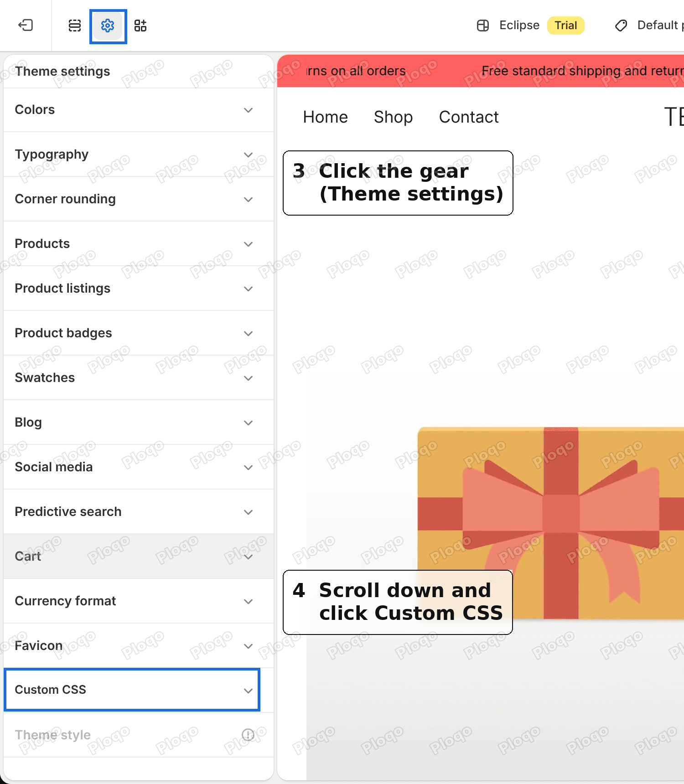Click the Theme style label
684x784 pixels.
52,735
